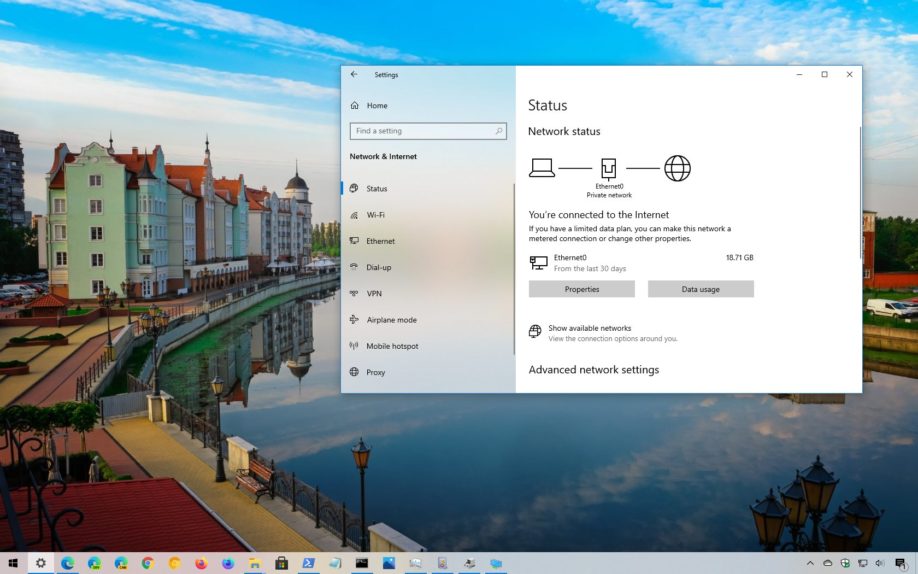Click the internet globe in the network diagram
The image size is (918, 574).
pos(677,168)
